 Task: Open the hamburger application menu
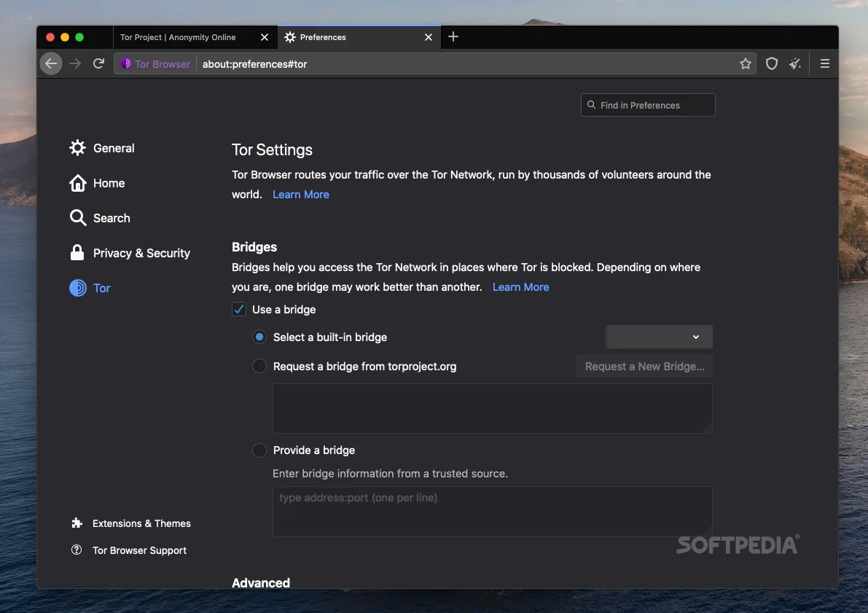tap(825, 63)
